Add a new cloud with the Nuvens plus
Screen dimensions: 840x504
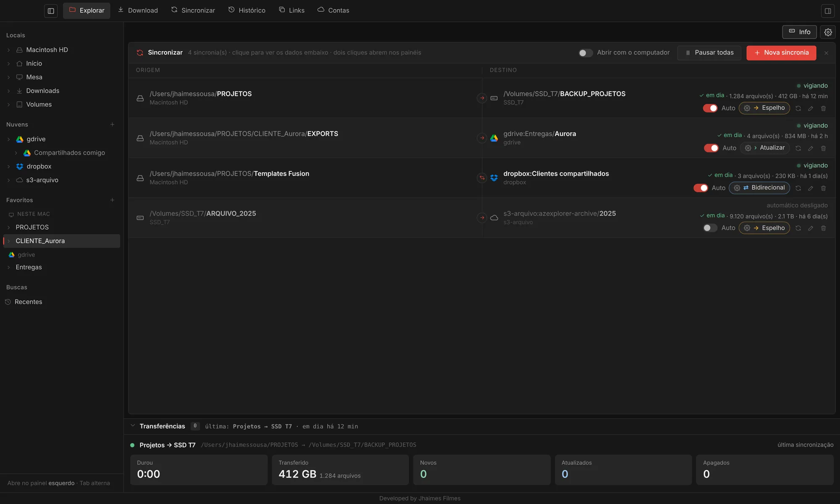pyautogui.click(x=112, y=124)
